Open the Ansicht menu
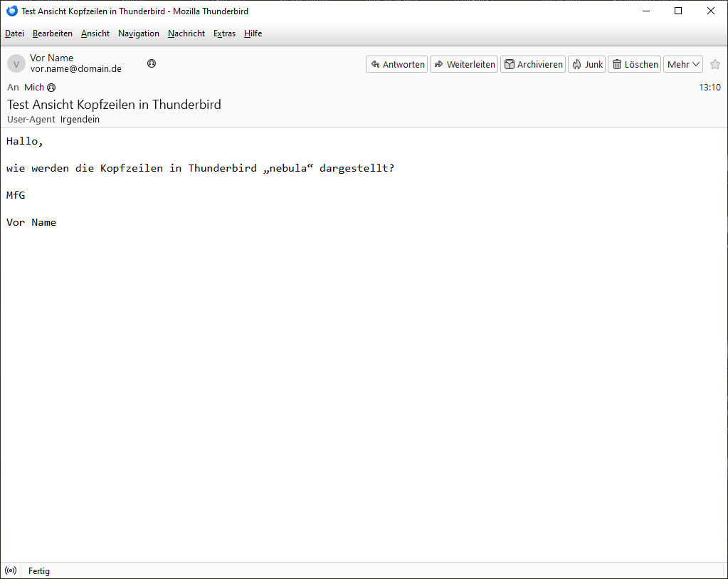 [95, 33]
